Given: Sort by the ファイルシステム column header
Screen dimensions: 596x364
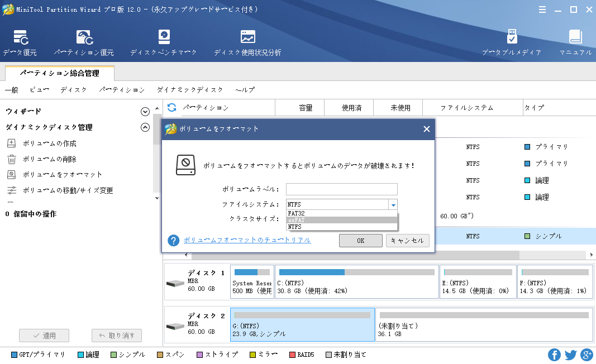Looking at the screenshot, I should tap(473, 108).
